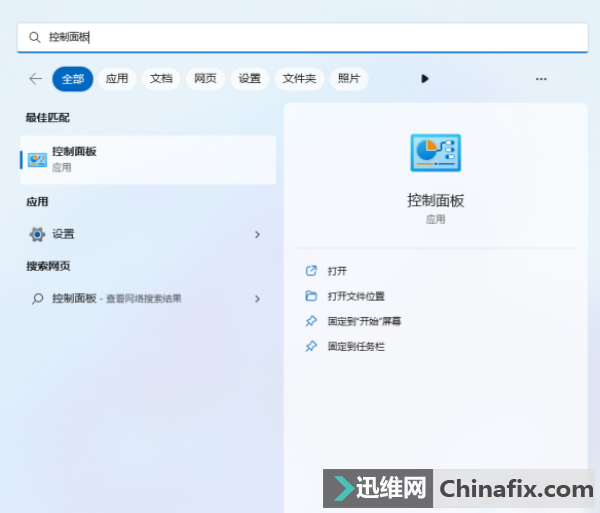The image size is (600, 513).
Task: Switch to the 应用 filter tab
Action: pyautogui.click(x=117, y=79)
